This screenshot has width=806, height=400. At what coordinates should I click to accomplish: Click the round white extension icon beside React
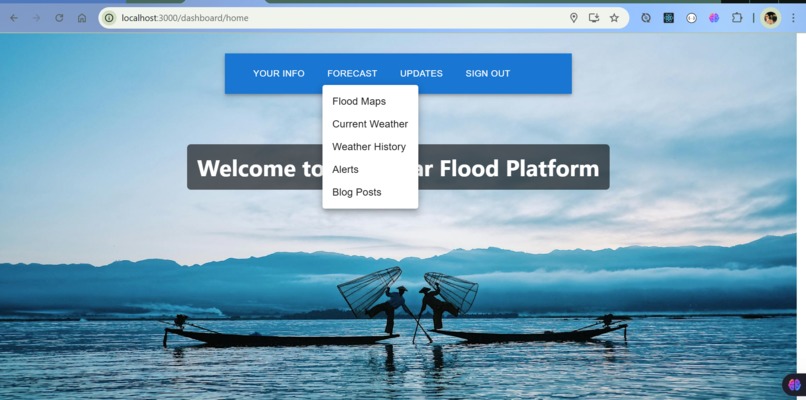tap(691, 18)
